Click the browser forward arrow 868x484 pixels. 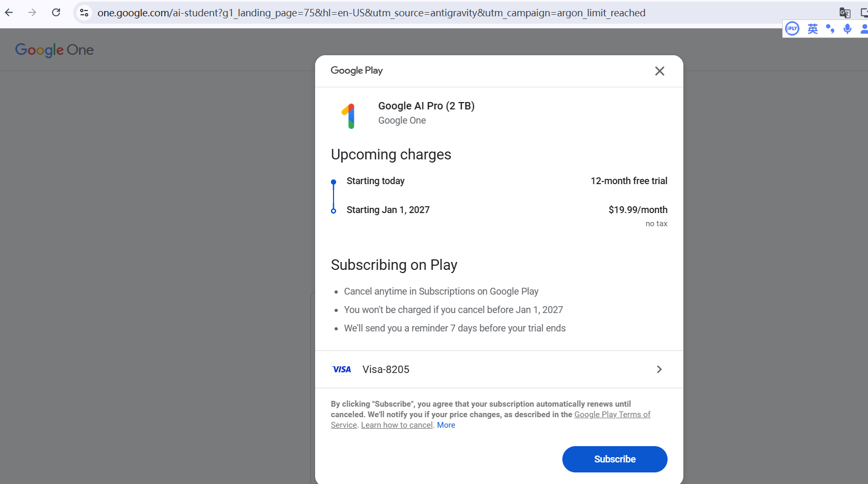point(33,13)
